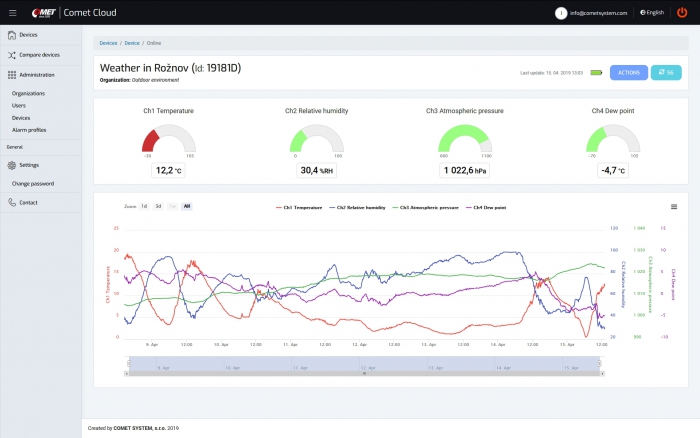Click the Devices breadcrumb link
This screenshot has width=700, height=438.
(x=108, y=43)
